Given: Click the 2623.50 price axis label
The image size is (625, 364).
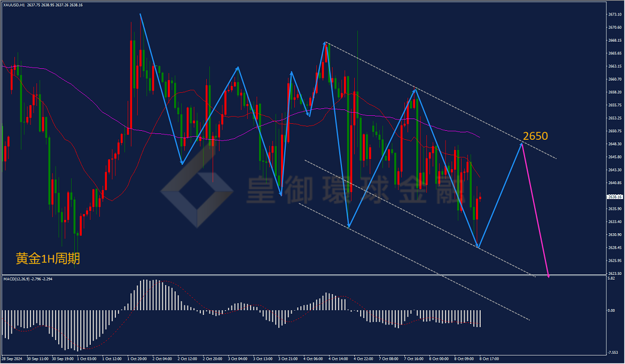Looking at the screenshot, I should pos(615,274).
